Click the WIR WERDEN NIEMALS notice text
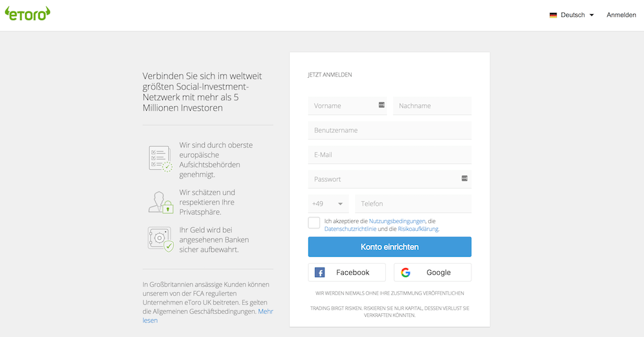Viewport: 644px width, 337px height. tap(390, 293)
